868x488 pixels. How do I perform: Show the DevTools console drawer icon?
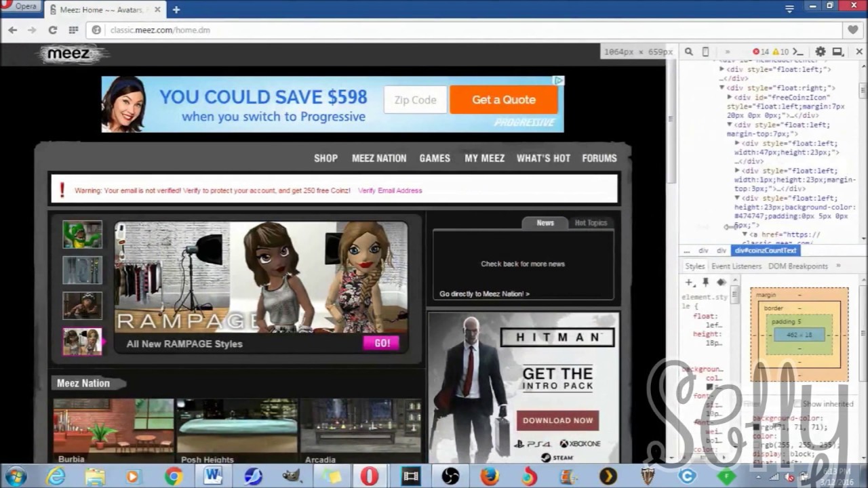798,52
